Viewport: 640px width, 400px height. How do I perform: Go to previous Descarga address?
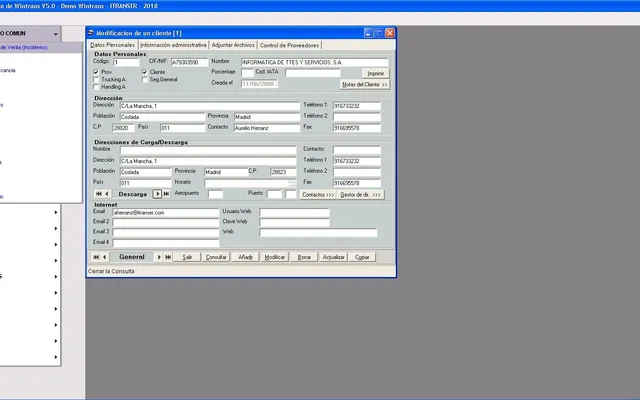[107, 194]
